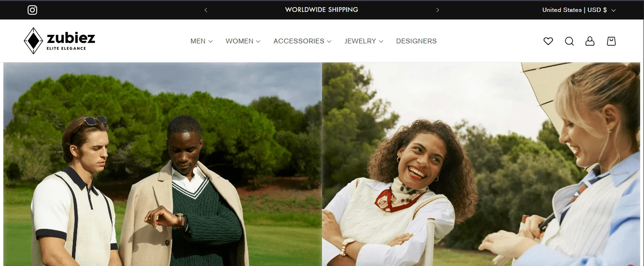Open the United States USD currency selector
The width and height of the screenshot is (644, 266).
tap(579, 10)
